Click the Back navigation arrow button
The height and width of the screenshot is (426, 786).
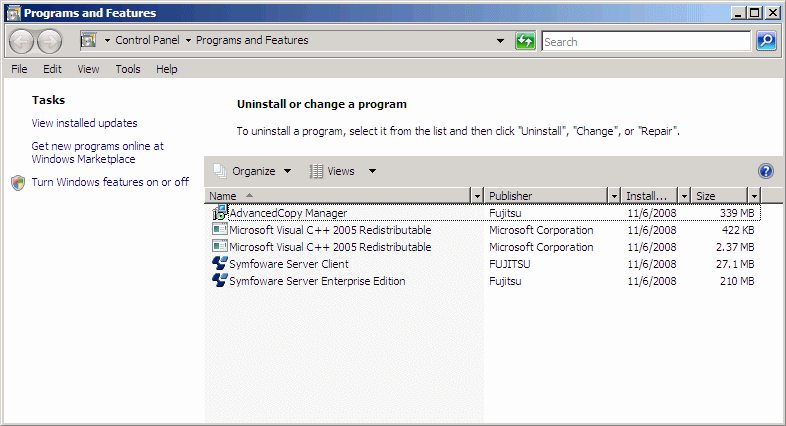pos(22,41)
